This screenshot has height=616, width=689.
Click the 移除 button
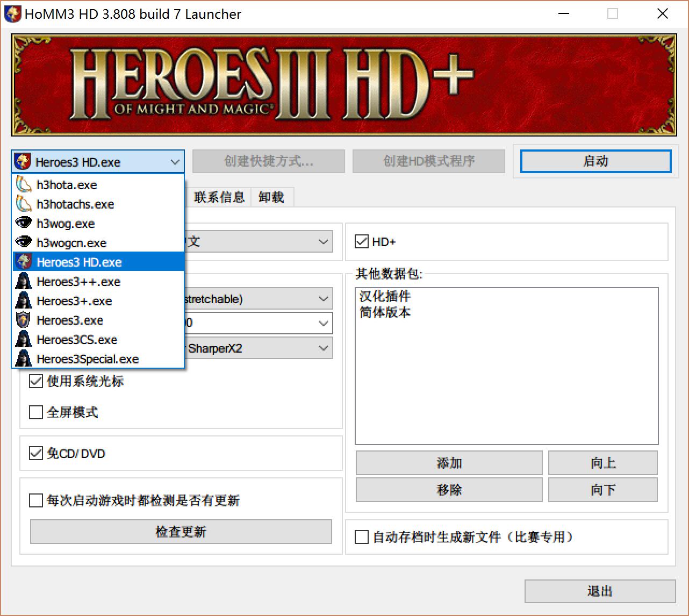(449, 490)
